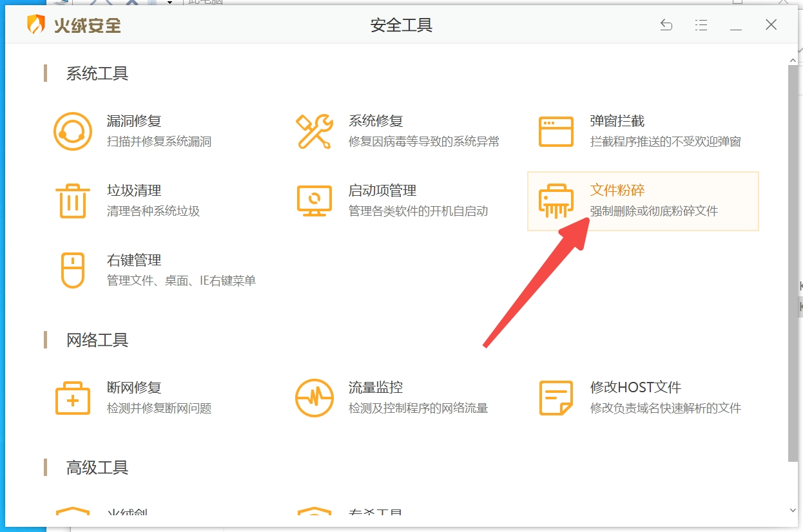Click description 拦截程序推送的不受欢迎弹窗
The height and width of the screenshot is (532, 803).
coord(666,142)
